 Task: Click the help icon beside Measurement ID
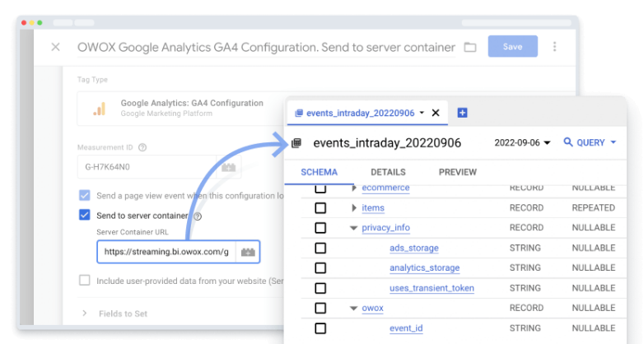pos(142,148)
